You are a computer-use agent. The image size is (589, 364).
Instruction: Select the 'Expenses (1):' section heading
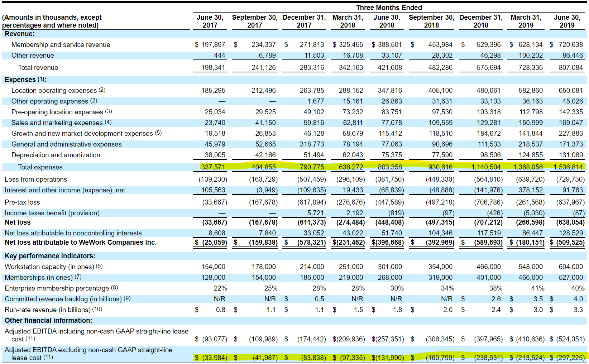[25, 80]
